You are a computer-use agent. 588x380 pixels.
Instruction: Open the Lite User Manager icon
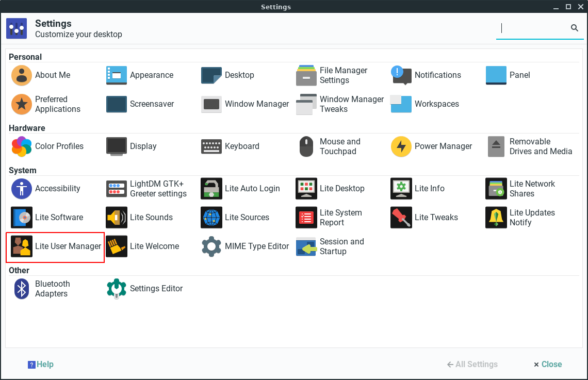[x=22, y=246]
